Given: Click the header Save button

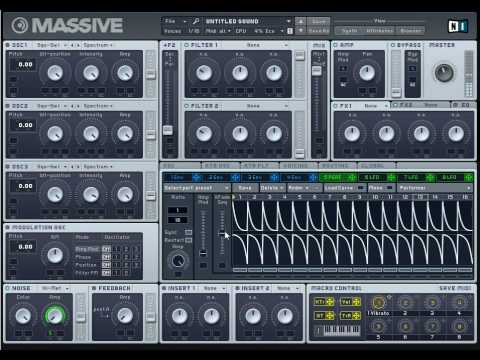Looking at the screenshot, I should 318,22.
